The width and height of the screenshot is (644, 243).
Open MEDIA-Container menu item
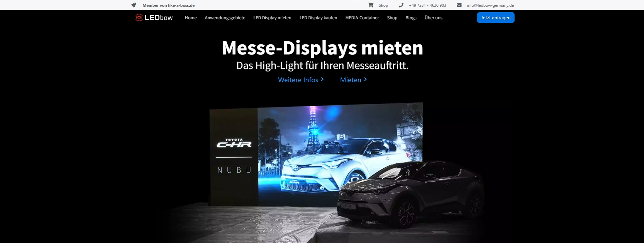[x=362, y=18]
